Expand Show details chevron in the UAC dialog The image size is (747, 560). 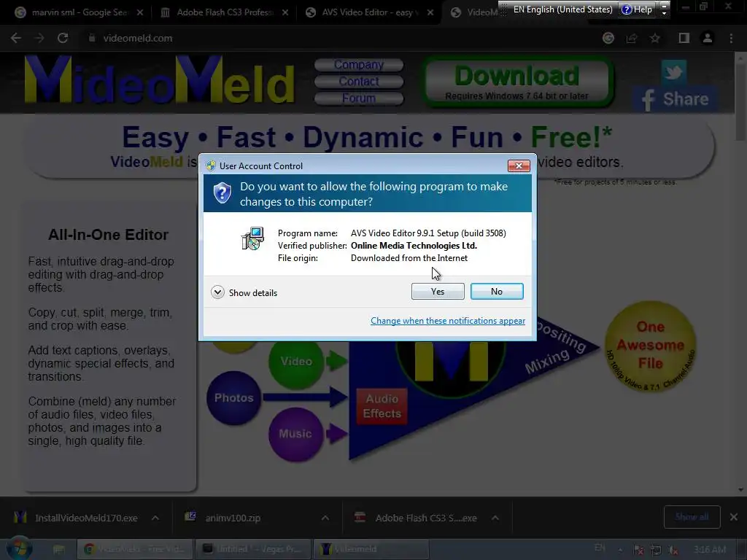217,292
